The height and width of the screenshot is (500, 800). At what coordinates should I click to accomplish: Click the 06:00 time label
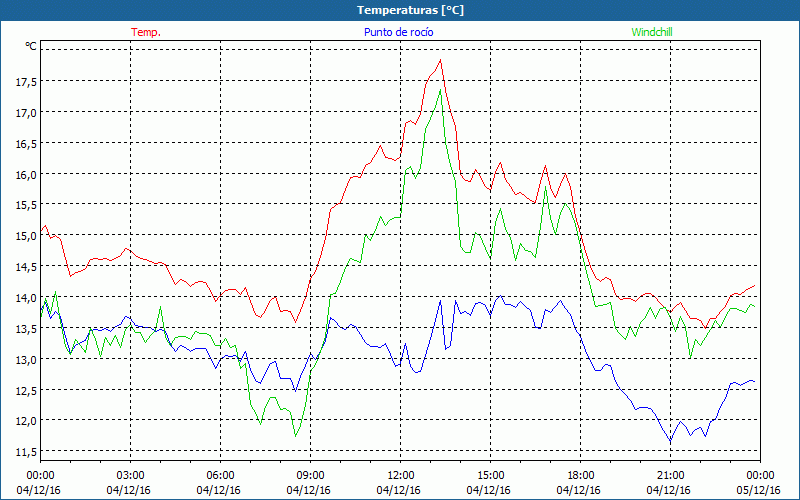tap(220, 476)
